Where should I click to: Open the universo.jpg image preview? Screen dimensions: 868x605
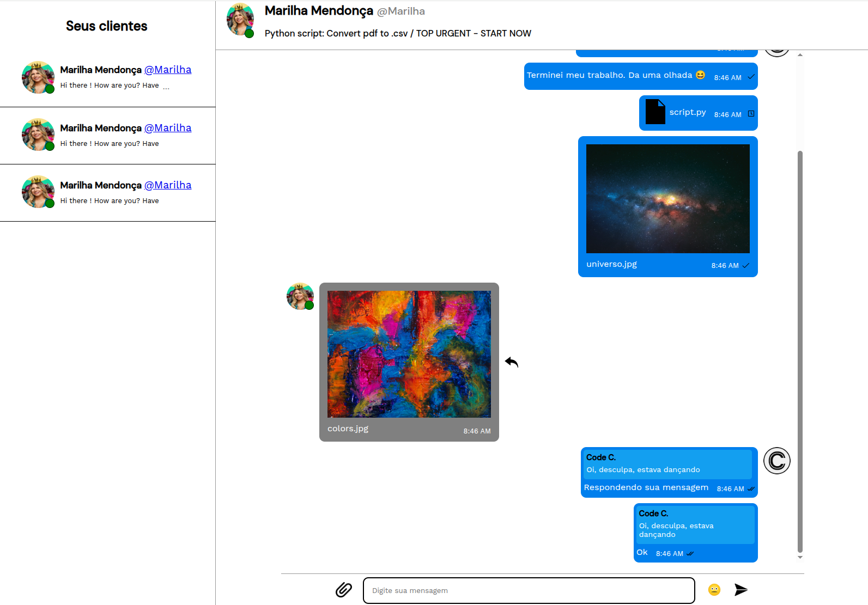point(667,199)
